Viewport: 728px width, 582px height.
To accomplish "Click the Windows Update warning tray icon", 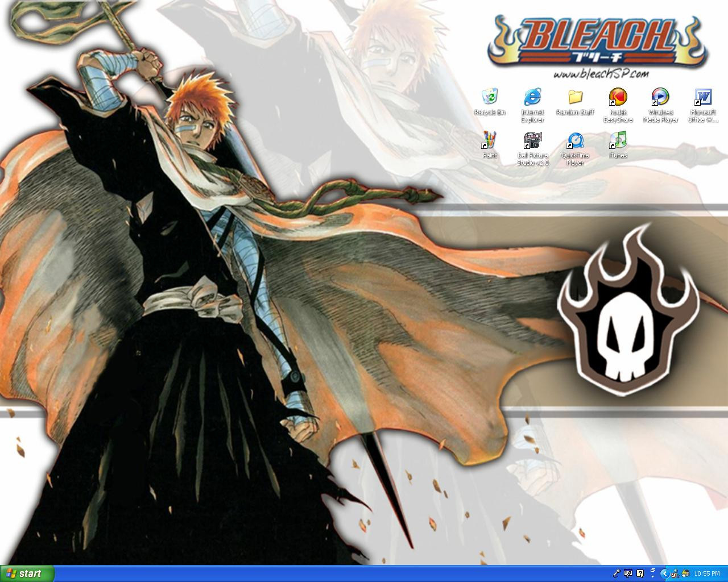I will pyautogui.click(x=686, y=573).
